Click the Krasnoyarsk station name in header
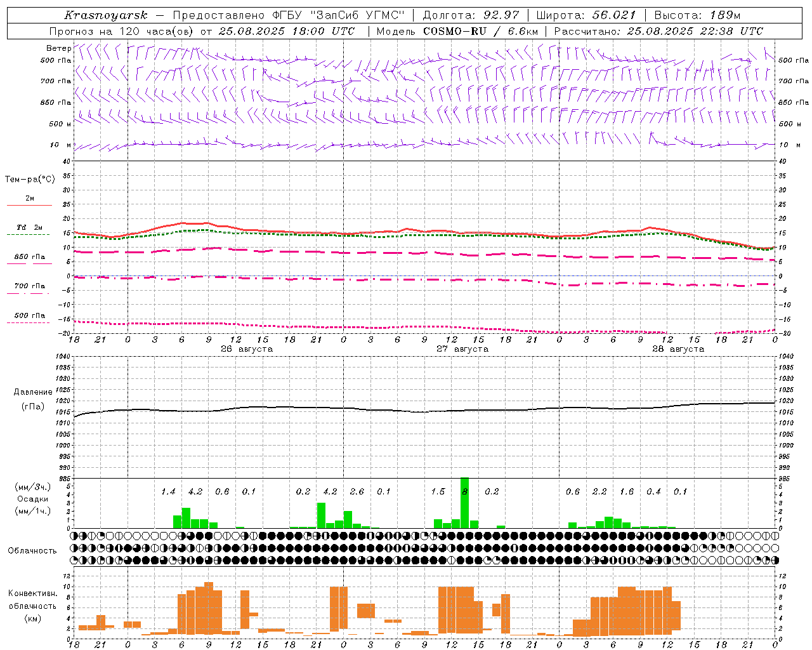The image size is (812, 650). pyautogui.click(x=106, y=15)
